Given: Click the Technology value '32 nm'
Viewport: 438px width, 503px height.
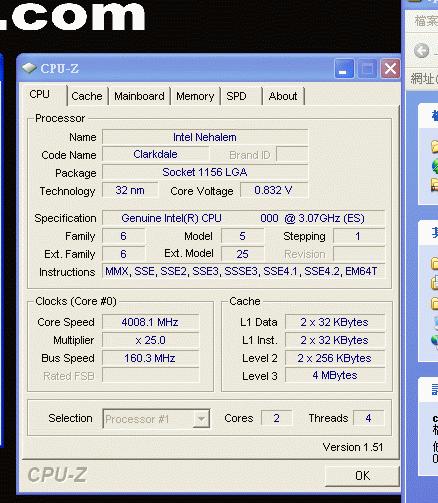Looking at the screenshot, I should (x=130, y=190).
